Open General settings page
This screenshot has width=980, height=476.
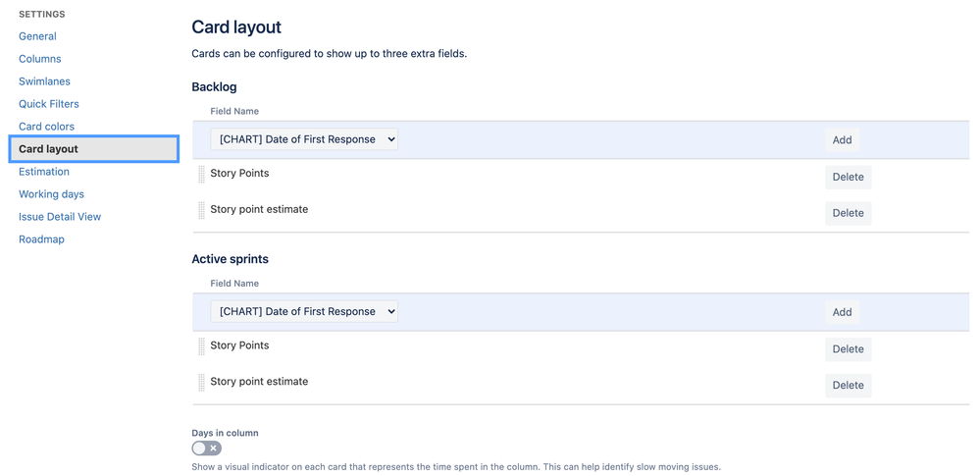[x=37, y=36]
